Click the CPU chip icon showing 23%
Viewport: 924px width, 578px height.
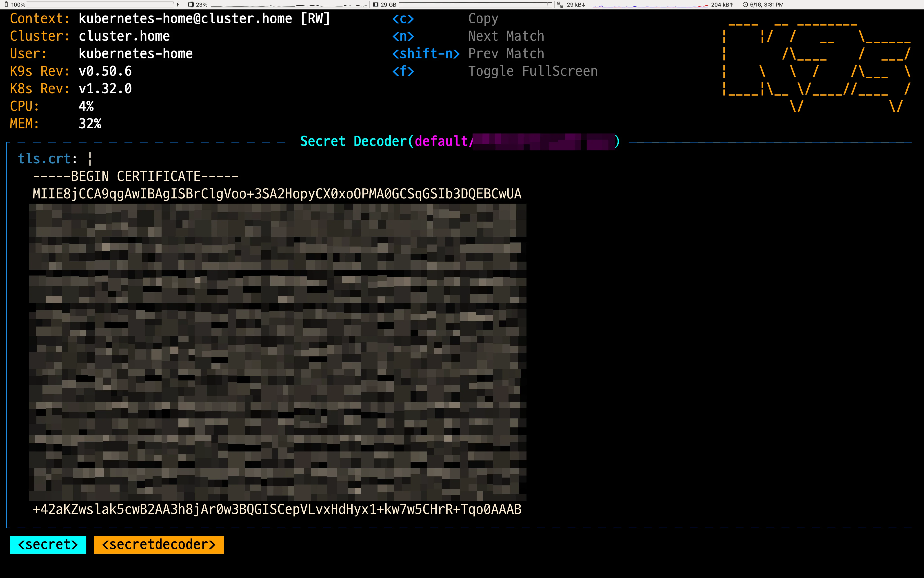(191, 4)
